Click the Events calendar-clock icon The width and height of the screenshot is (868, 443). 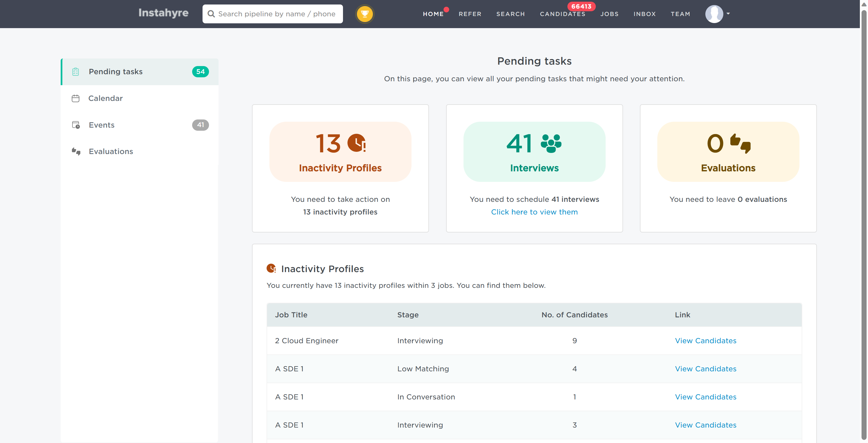(76, 125)
